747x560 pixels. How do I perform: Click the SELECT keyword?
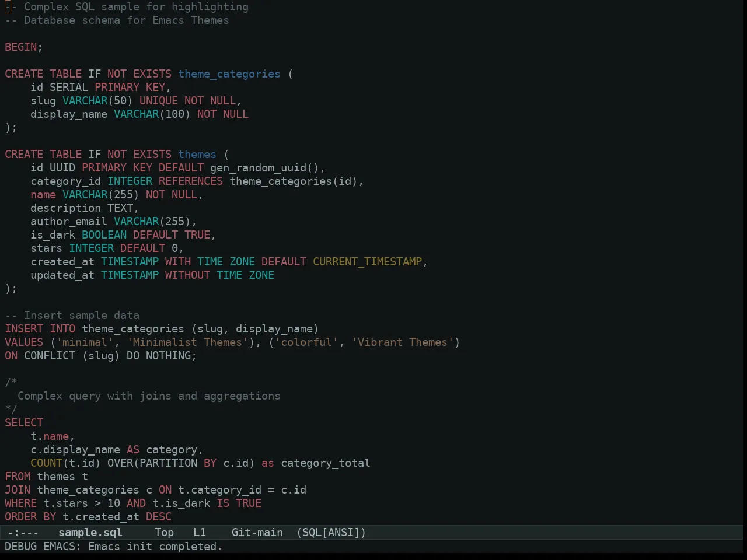click(24, 423)
